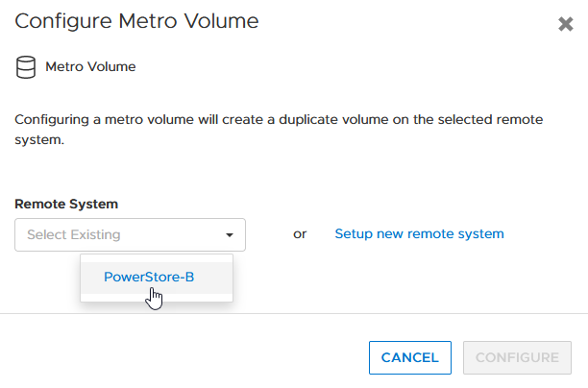Image resolution: width=588 pixels, height=388 pixels.
Task: Open the Select Existing combo box
Action: [x=130, y=234]
